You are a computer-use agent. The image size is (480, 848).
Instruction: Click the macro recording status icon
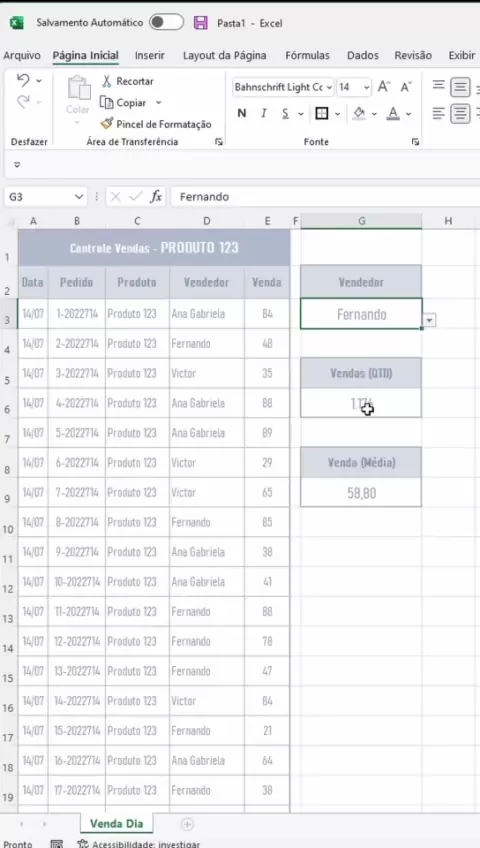point(57,844)
